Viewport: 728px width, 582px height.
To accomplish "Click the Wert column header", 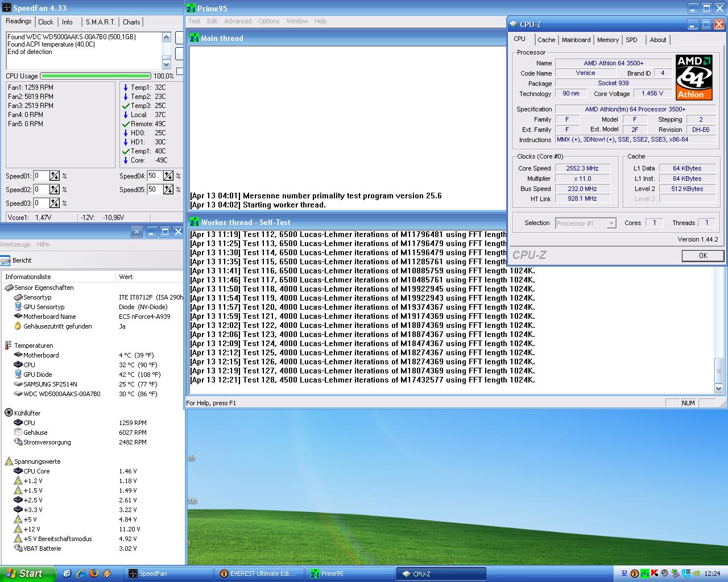I will 149,277.
